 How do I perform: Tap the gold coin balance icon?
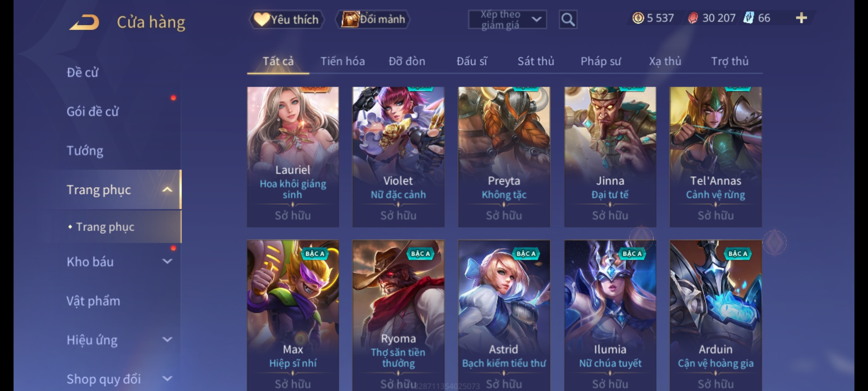(638, 18)
